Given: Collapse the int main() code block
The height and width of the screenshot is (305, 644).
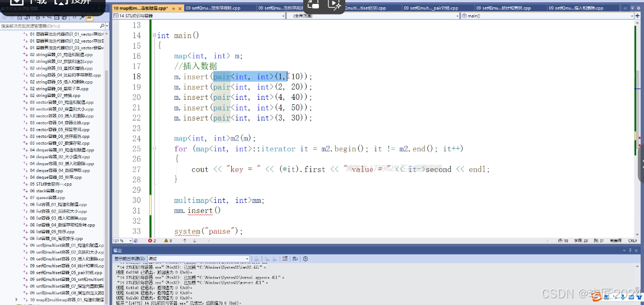Looking at the screenshot, I should pos(154,36).
